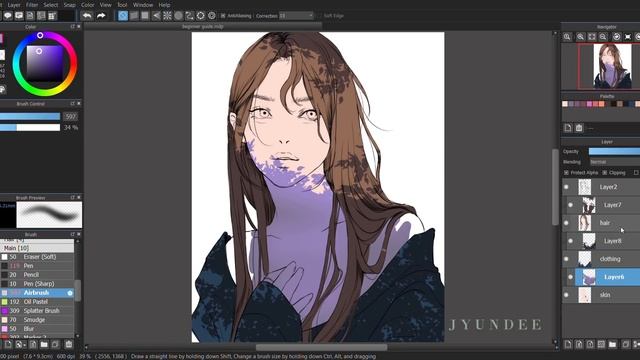Select the radial snap icon

pyautogui.click(x=167, y=16)
